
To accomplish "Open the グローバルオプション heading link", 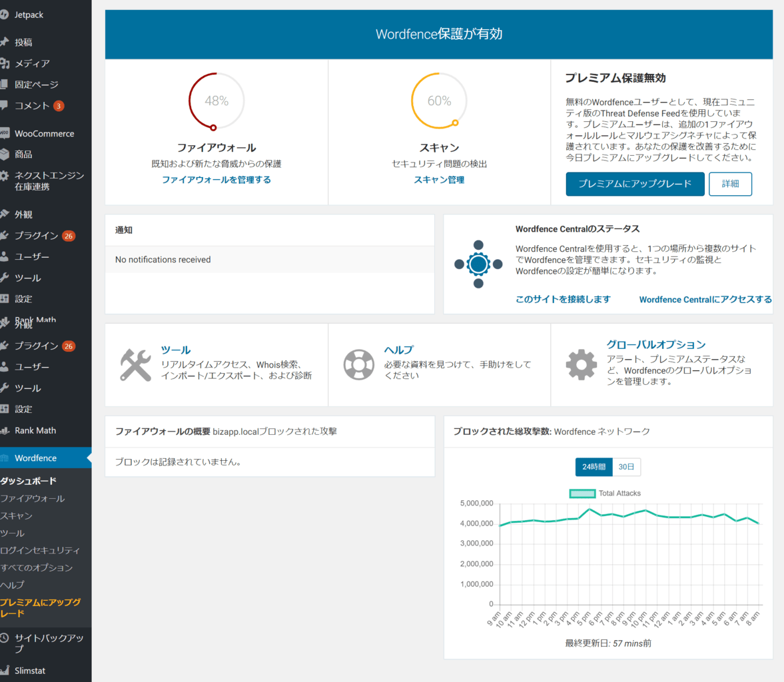I will pyautogui.click(x=656, y=344).
